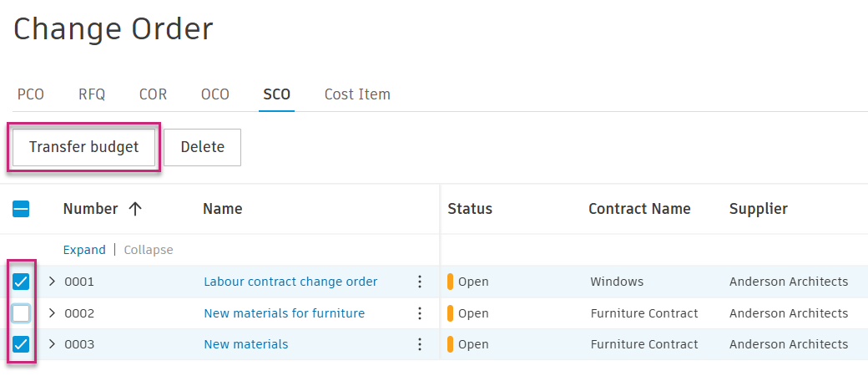This screenshot has height=376, width=868.
Task: Switch to the PCO tab
Action: (x=31, y=94)
